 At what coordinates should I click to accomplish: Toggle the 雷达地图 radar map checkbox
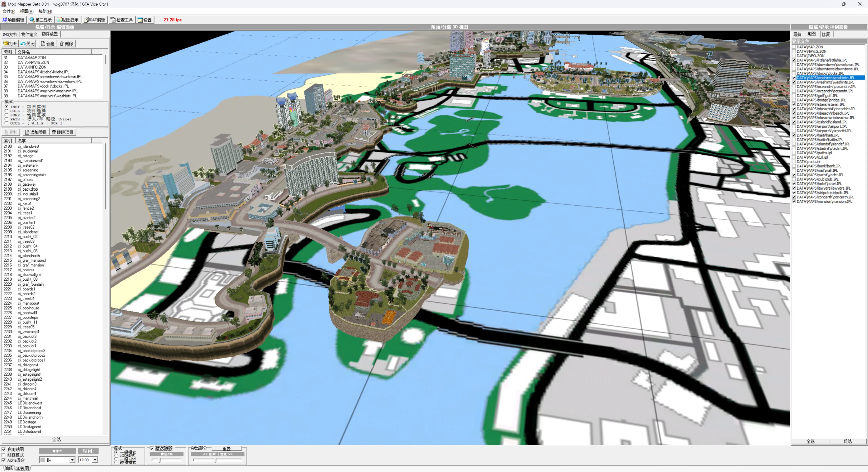click(152, 448)
